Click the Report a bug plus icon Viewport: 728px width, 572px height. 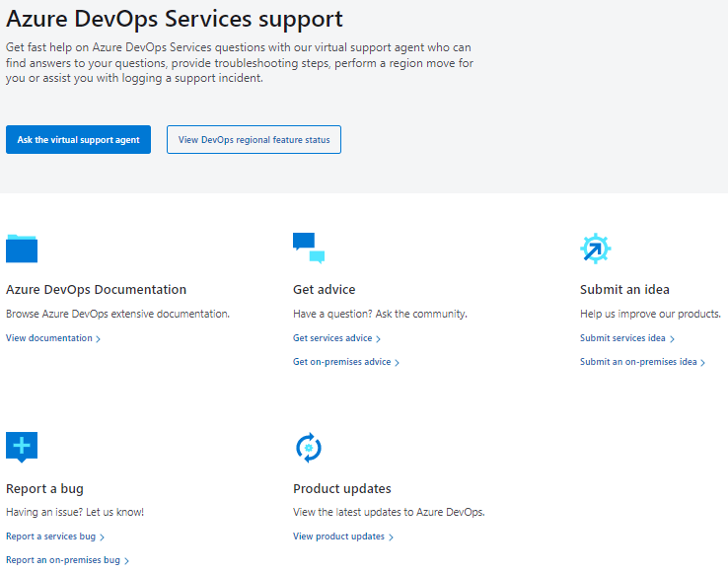click(22, 447)
